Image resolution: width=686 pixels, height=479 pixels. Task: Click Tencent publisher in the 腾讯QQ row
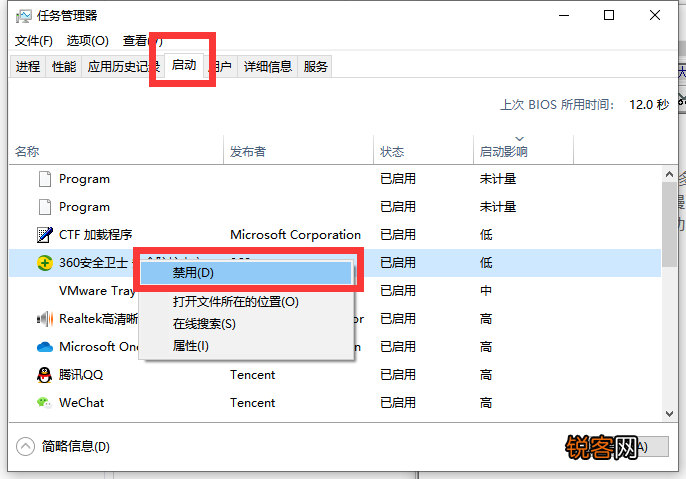tap(252, 375)
